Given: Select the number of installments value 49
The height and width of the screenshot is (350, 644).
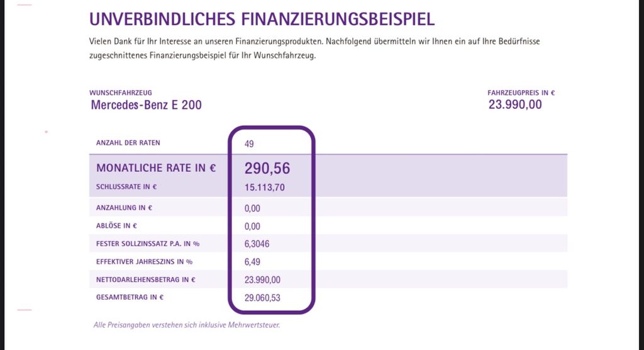Looking at the screenshot, I should pyautogui.click(x=249, y=144).
